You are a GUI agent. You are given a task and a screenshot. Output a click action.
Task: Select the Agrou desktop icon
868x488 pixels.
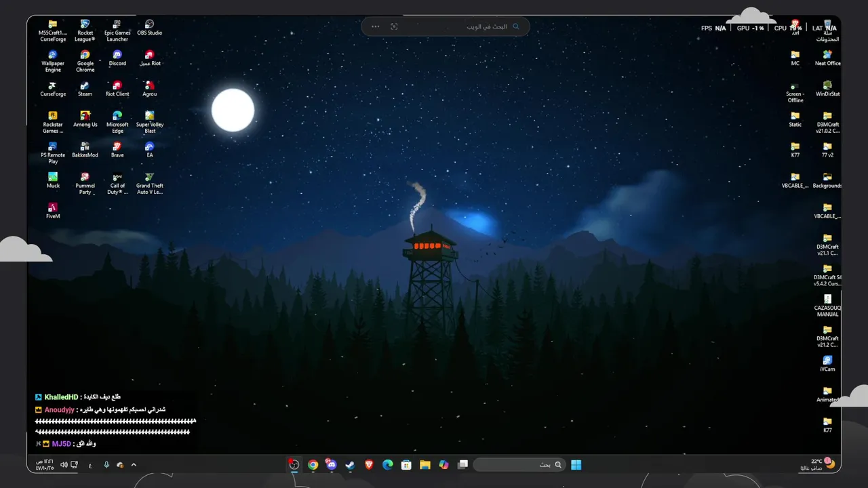150,89
